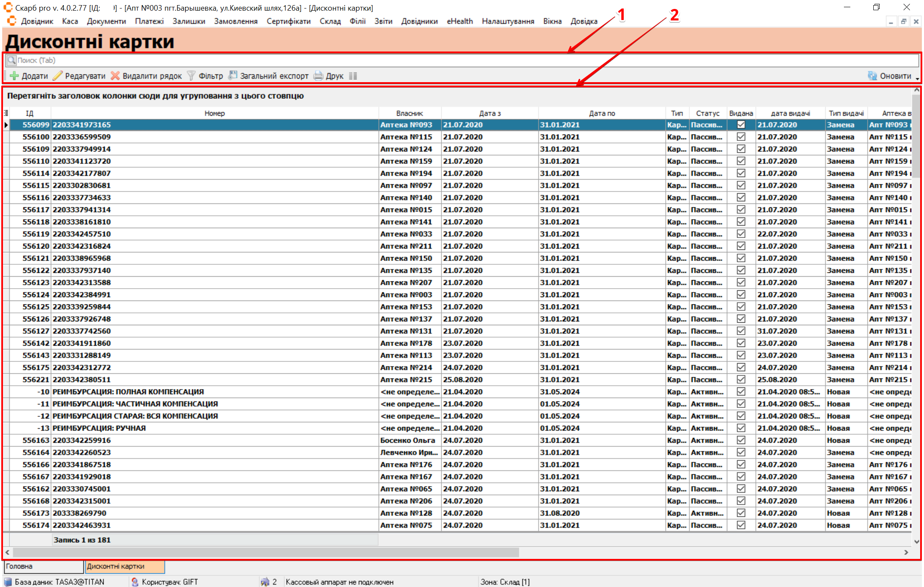Sort by the Статус column header
The image size is (924, 587).
(708, 113)
